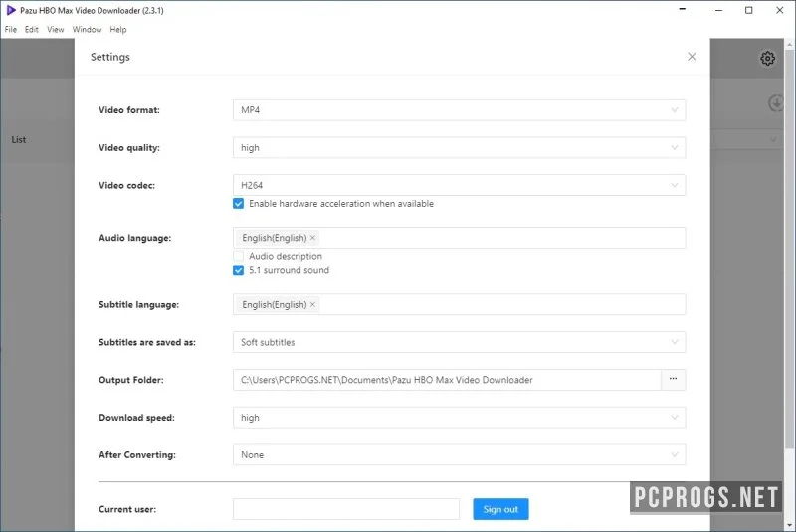Open the View menu

pos(56,30)
